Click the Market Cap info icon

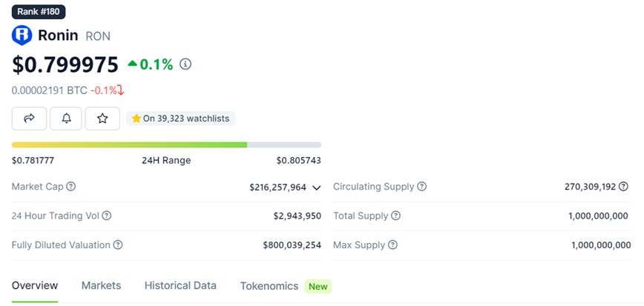[x=71, y=187]
